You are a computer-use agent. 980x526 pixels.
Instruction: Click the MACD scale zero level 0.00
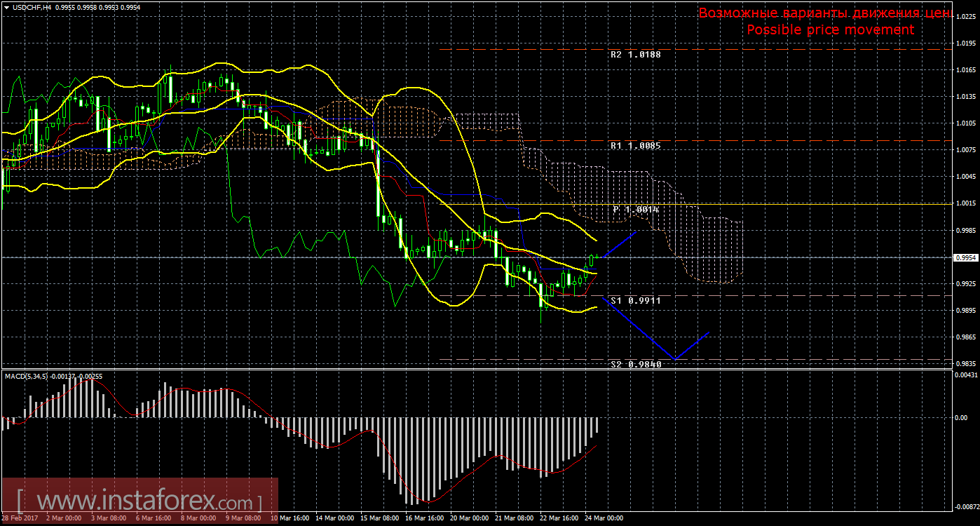point(960,417)
